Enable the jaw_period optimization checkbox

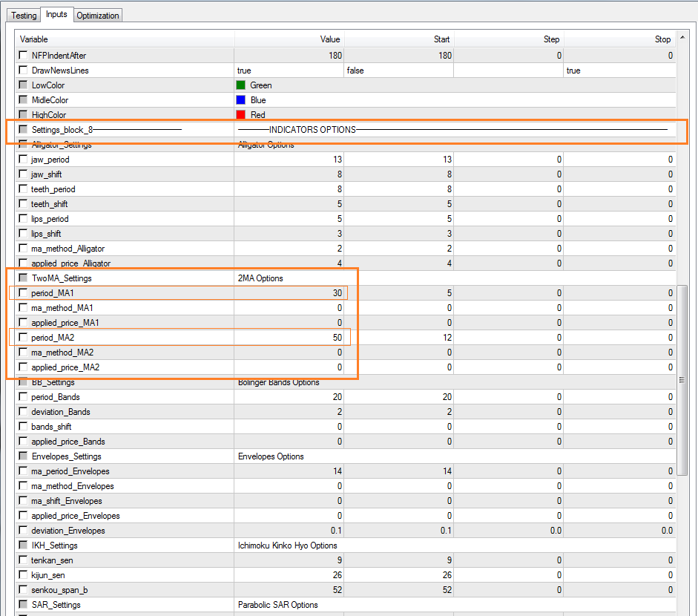tap(23, 159)
